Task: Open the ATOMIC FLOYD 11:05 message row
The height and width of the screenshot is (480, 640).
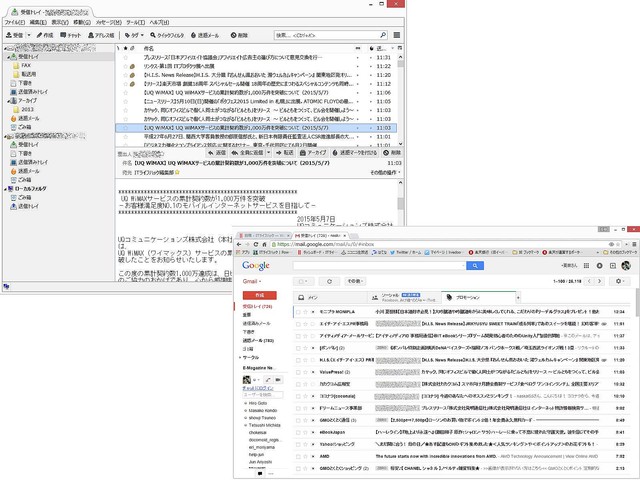Action: point(256,102)
